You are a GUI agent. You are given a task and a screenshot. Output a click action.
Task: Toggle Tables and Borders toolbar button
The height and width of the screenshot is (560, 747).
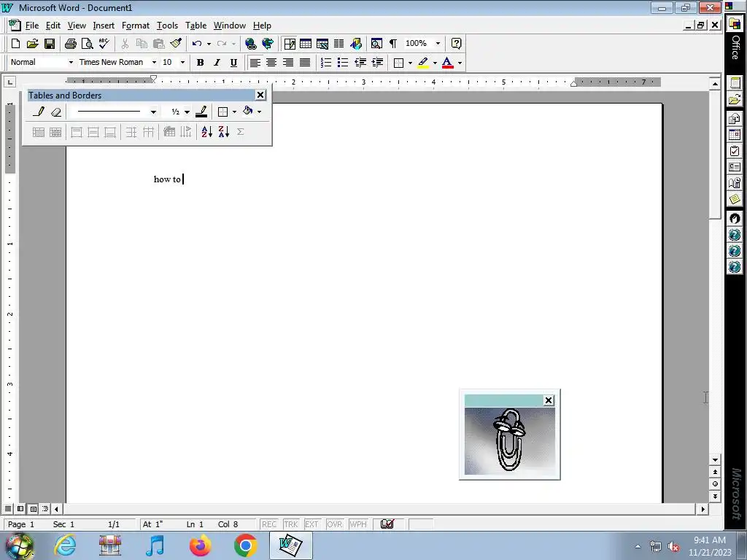289,44
